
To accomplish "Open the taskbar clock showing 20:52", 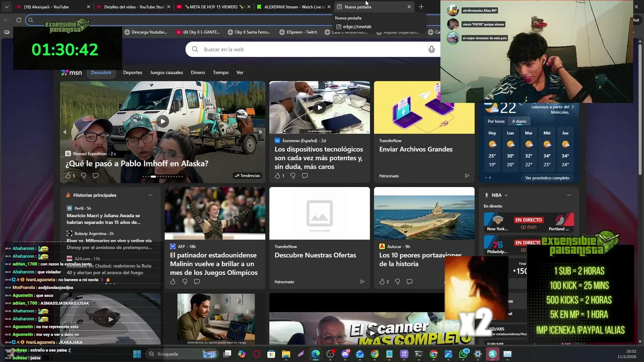I will (627, 354).
